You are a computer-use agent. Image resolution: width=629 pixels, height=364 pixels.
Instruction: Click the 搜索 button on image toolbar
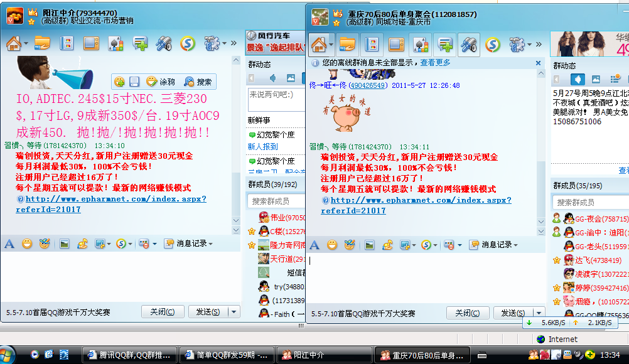click(198, 82)
